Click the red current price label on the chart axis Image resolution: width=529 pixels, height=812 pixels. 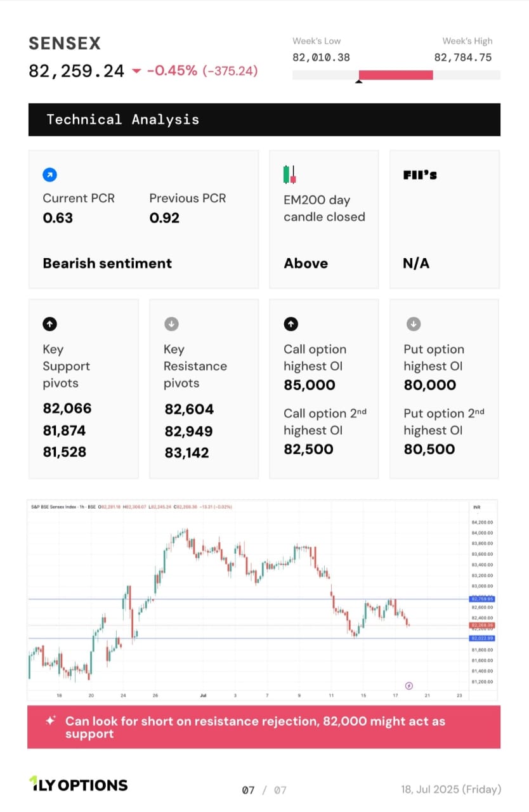pyautogui.click(x=482, y=625)
